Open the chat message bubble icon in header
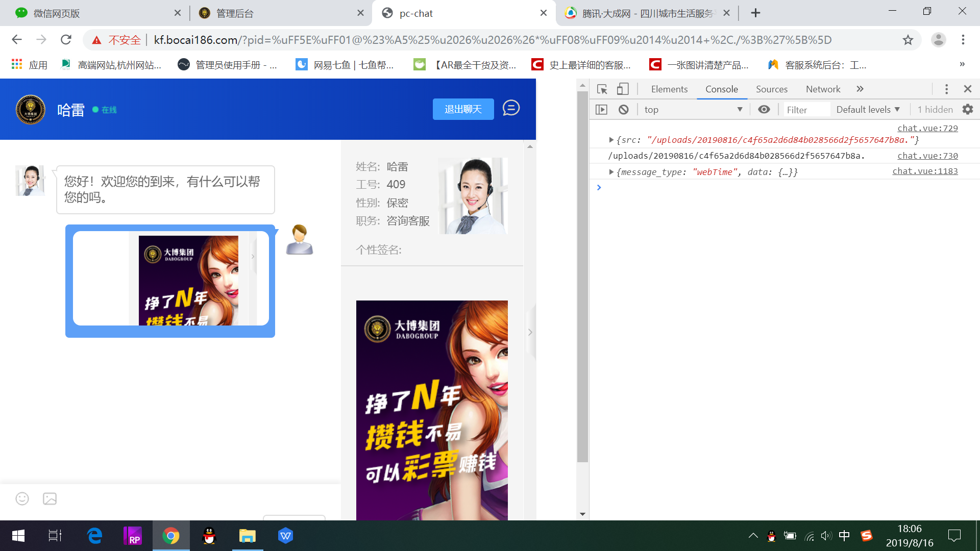Image resolution: width=980 pixels, height=551 pixels. (511, 108)
